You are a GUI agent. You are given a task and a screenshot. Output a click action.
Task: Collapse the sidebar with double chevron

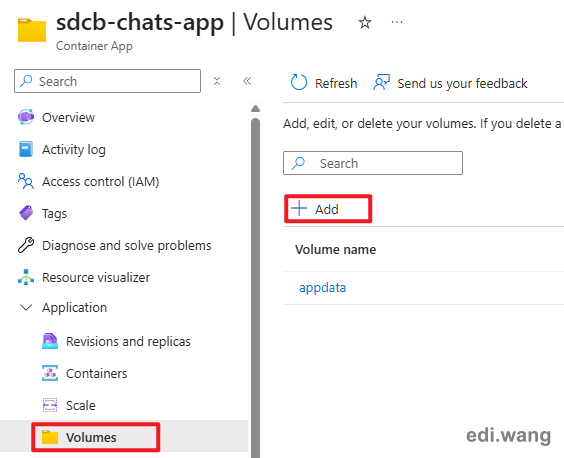point(247,81)
